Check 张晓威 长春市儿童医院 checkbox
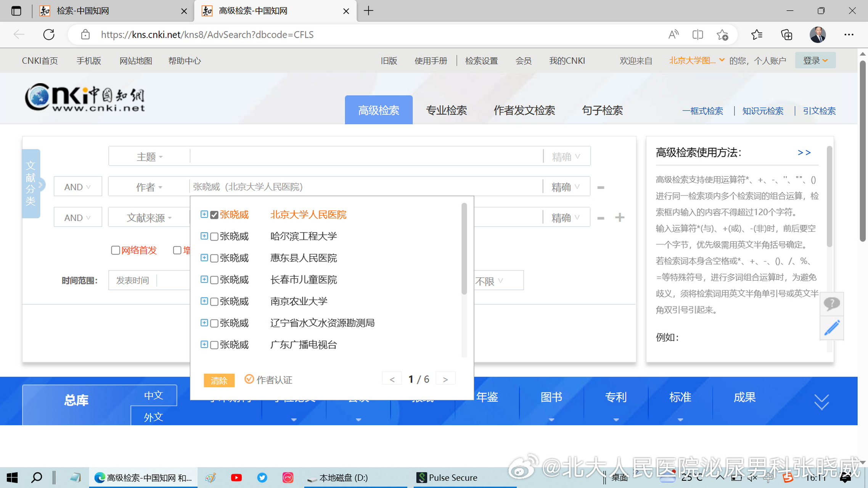 214,280
